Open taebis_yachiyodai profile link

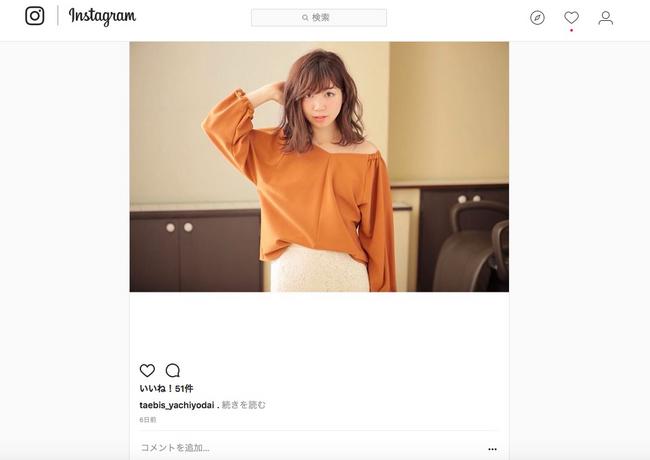[177, 405]
